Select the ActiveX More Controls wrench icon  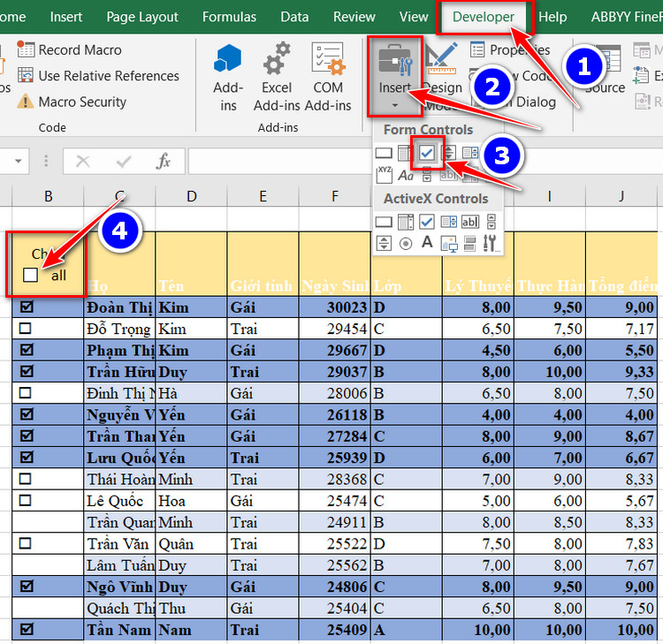[491, 243]
